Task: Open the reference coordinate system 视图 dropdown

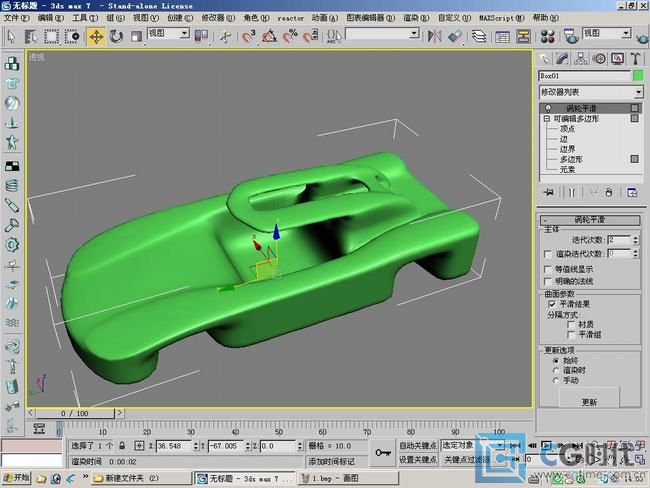Action: click(168, 33)
